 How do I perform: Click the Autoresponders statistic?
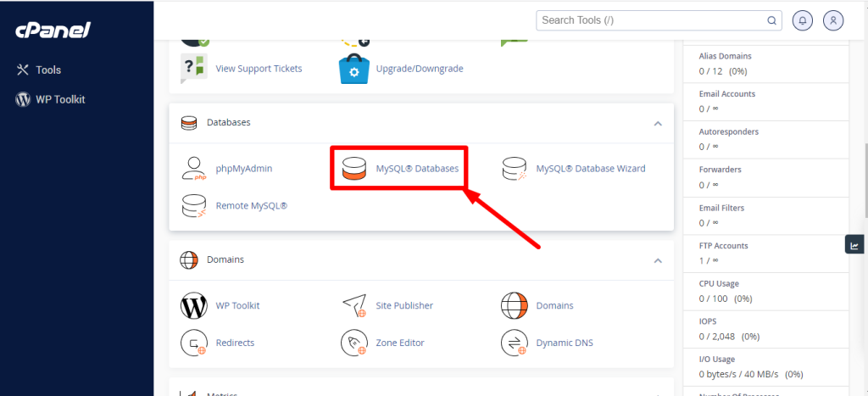(x=766, y=140)
